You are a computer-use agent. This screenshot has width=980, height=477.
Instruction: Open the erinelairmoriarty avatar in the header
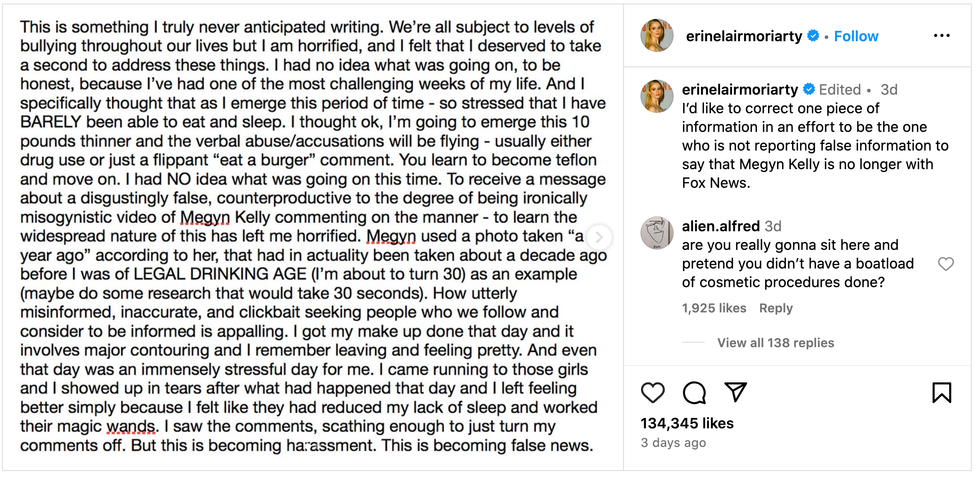point(657,35)
